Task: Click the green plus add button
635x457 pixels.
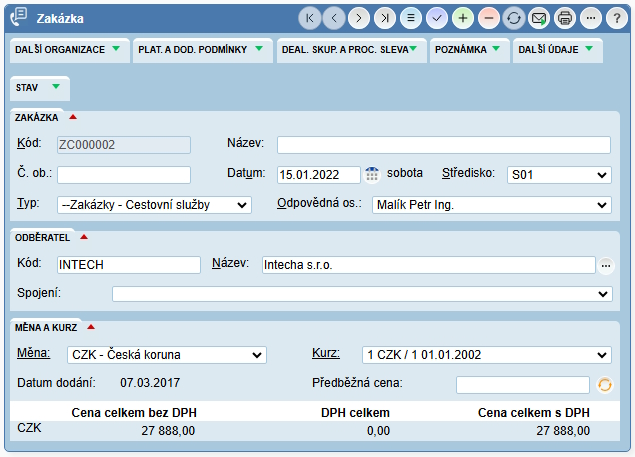Action: tap(462, 18)
